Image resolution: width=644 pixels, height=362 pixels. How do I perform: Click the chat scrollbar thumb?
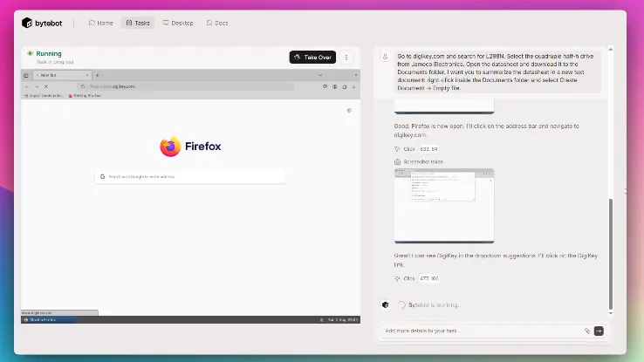pyautogui.click(x=611, y=254)
